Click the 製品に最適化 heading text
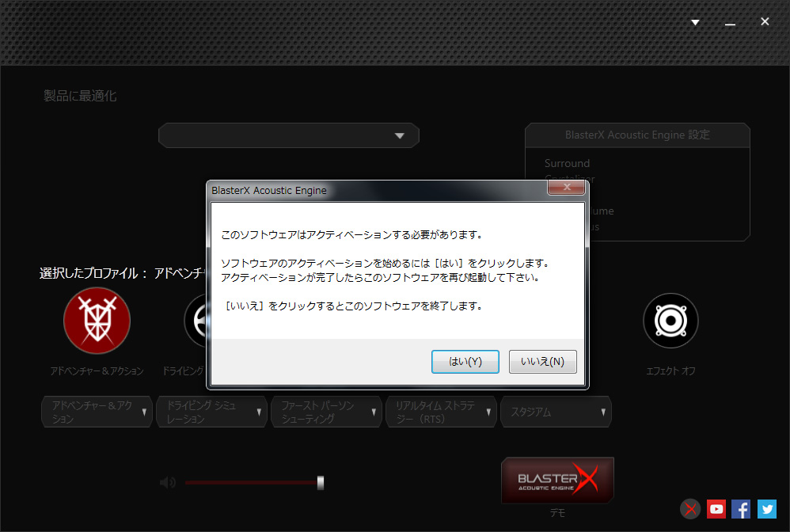 point(80,96)
